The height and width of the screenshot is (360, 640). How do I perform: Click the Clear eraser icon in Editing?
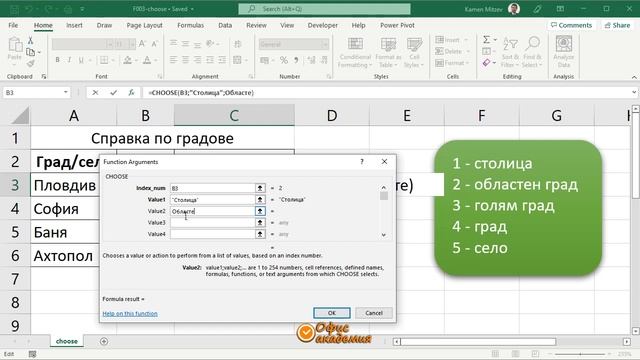pyautogui.click(x=487, y=63)
